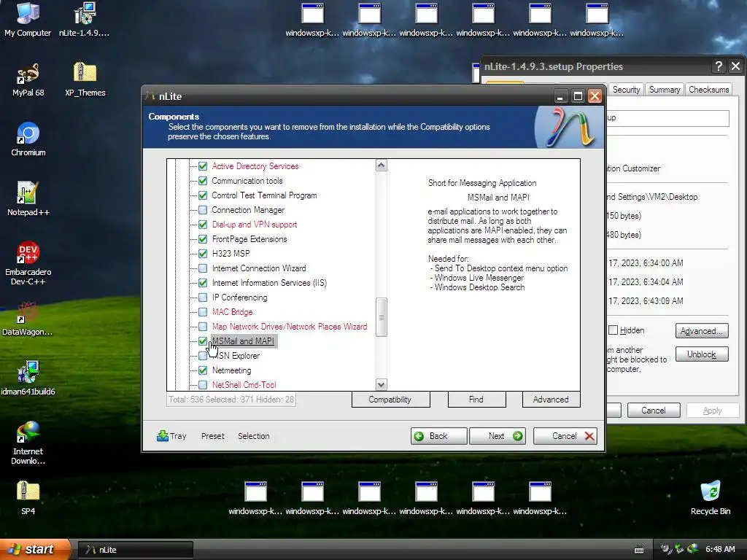Switch to nLite via the taskbar button
The image size is (747, 560).
tap(135, 550)
